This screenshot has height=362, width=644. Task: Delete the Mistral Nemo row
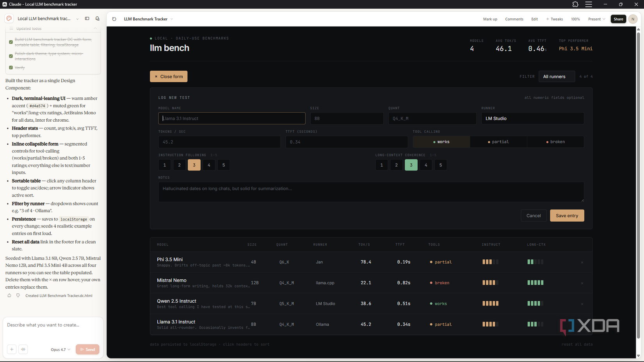[x=582, y=283]
